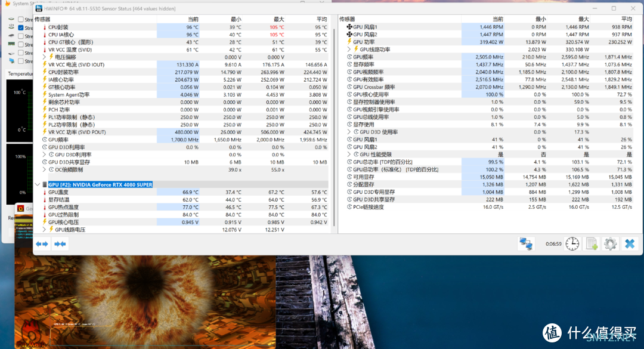The width and height of the screenshot is (644, 349).
Task: Click the blue X close sensors icon
Action: tap(630, 244)
